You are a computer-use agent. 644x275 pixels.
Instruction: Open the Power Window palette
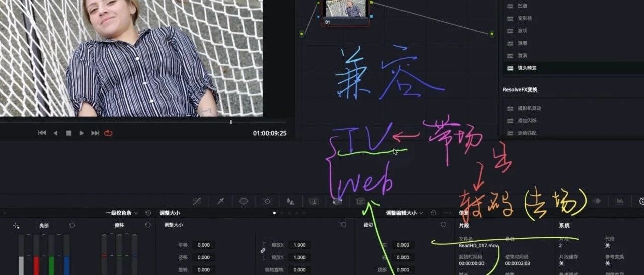click(244, 201)
